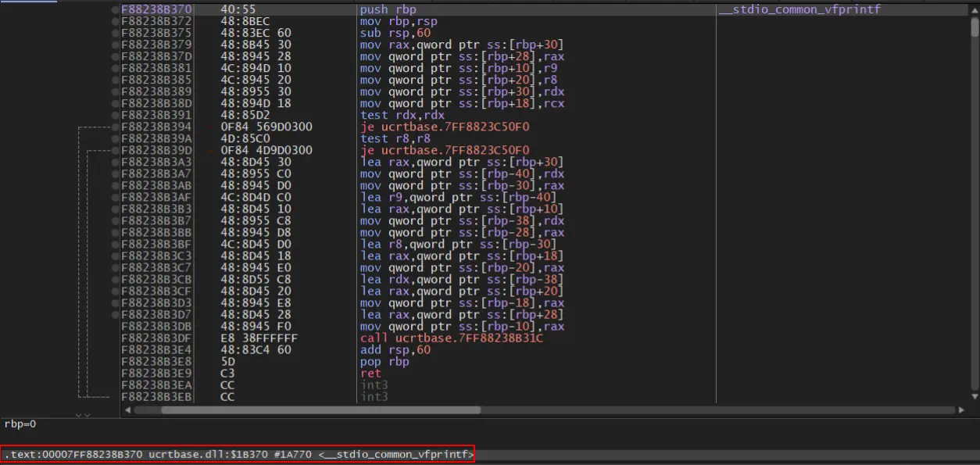Click the opcode byte "5D"
The height and width of the screenshot is (465, 980).
[x=227, y=361]
